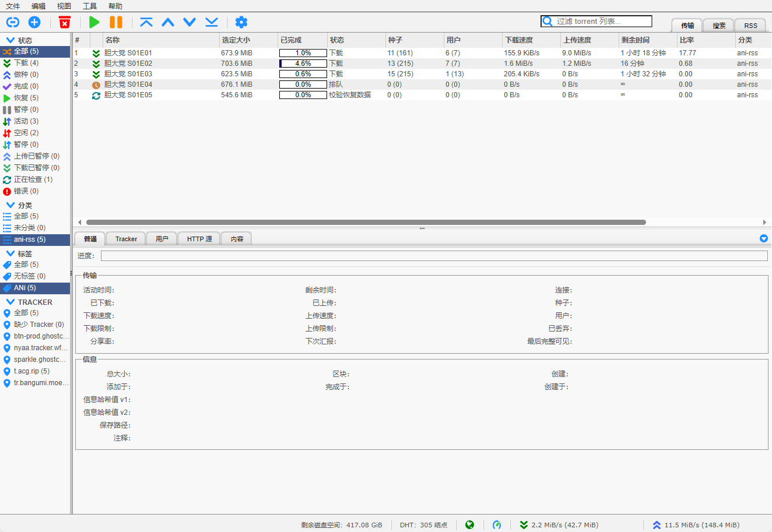Viewport: 772px width, 532px height.
Task: Click the 胆大党 S01E02 progress bar
Action: point(303,64)
